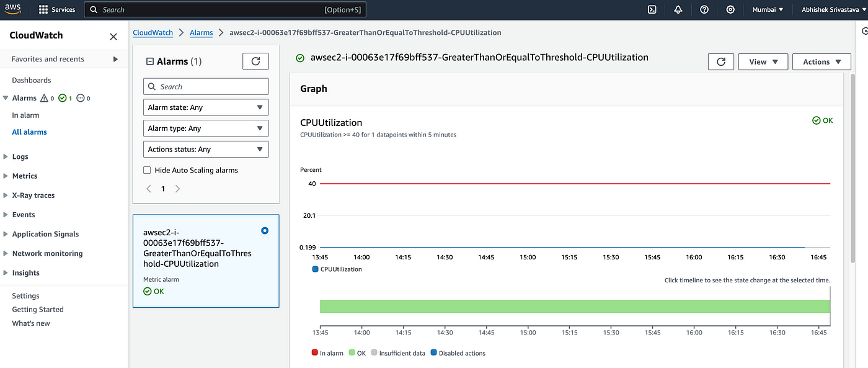Screen dimensions: 868x368
Task: Open the notifications bell
Action: click(678, 9)
